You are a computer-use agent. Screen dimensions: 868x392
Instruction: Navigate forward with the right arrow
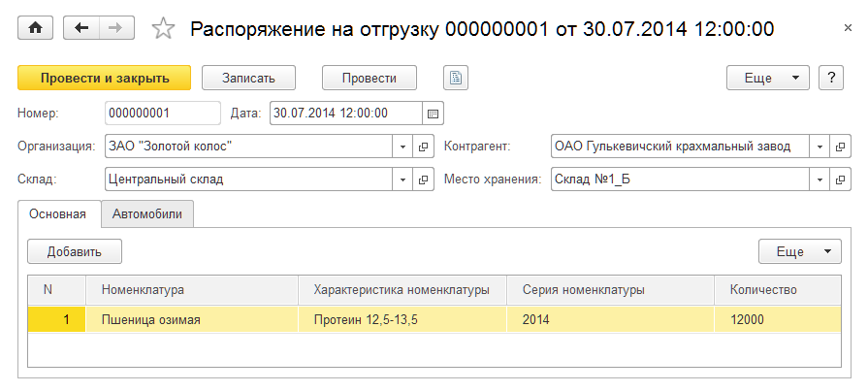coord(116,28)
